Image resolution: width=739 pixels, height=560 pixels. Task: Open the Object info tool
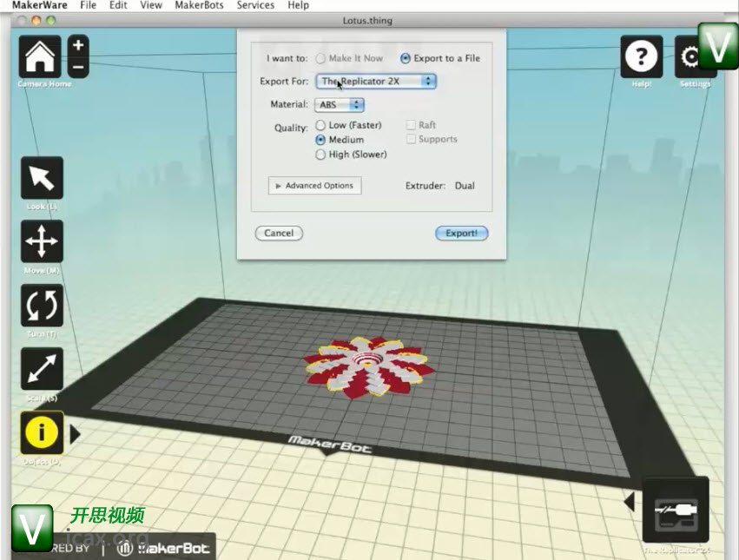(x=42, y=432)
